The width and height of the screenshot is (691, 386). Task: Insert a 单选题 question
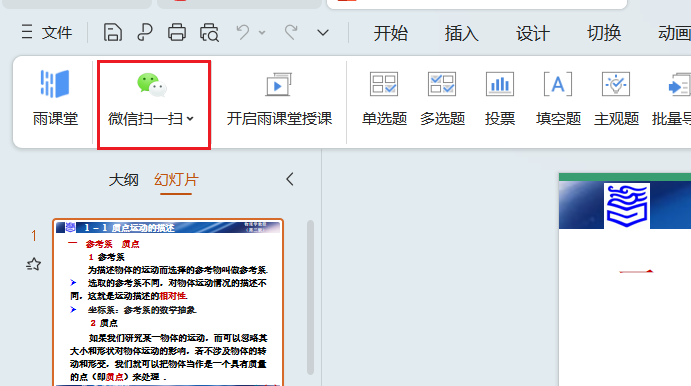[x=384, y=99]
